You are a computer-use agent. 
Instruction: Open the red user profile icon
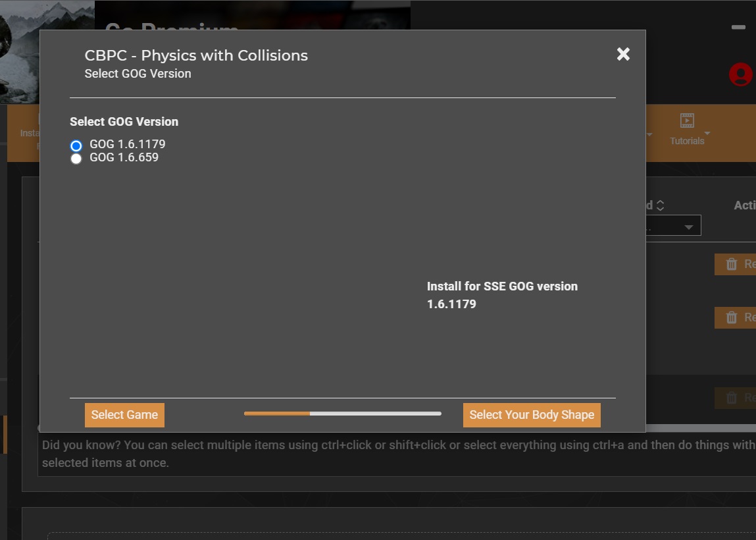741,75
